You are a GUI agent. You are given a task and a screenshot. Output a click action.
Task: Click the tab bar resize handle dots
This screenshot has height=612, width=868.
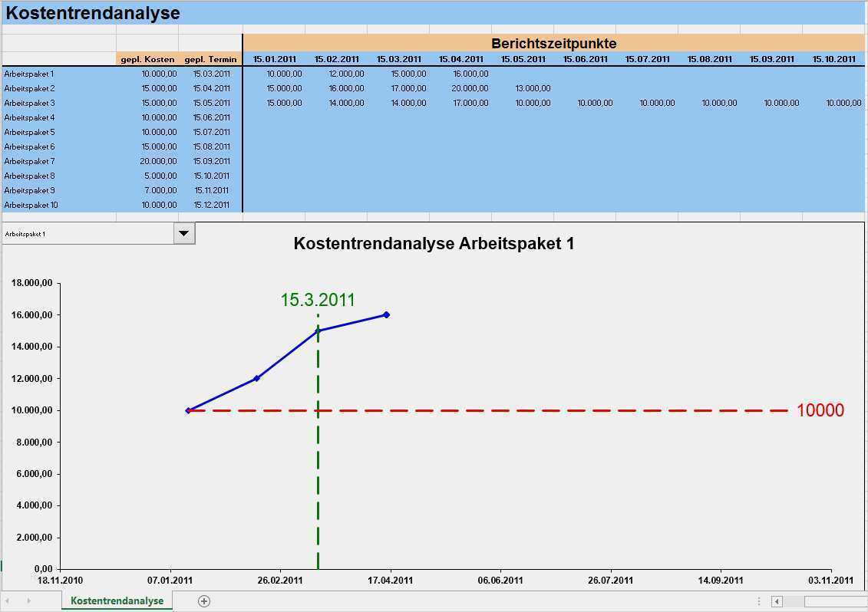[759, 602]
